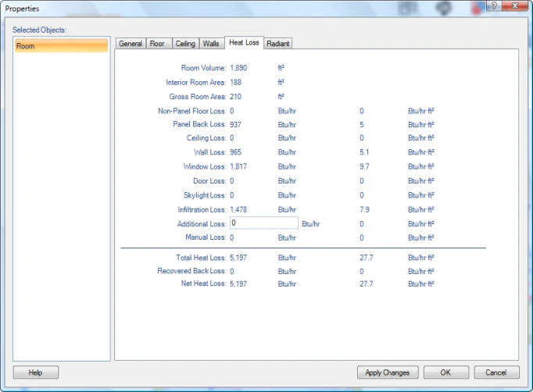Click the Ceiling Loss label

206,138
